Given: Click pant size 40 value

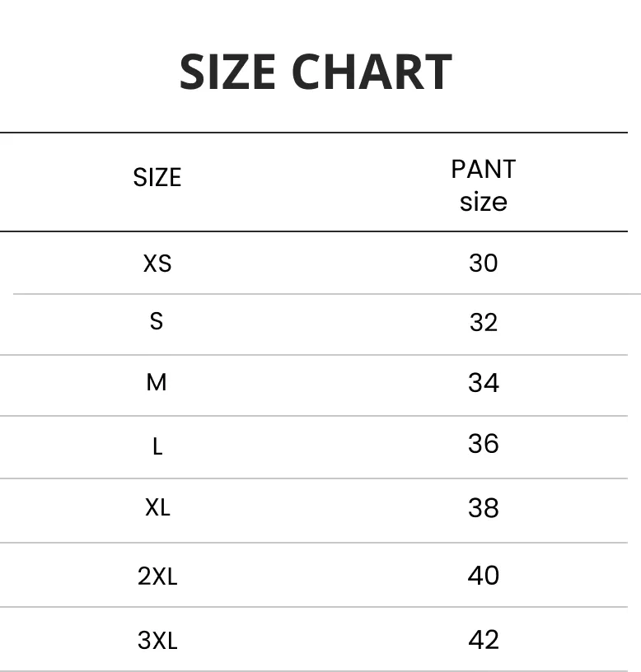Looking at the screenshot, I should [484, 575].
